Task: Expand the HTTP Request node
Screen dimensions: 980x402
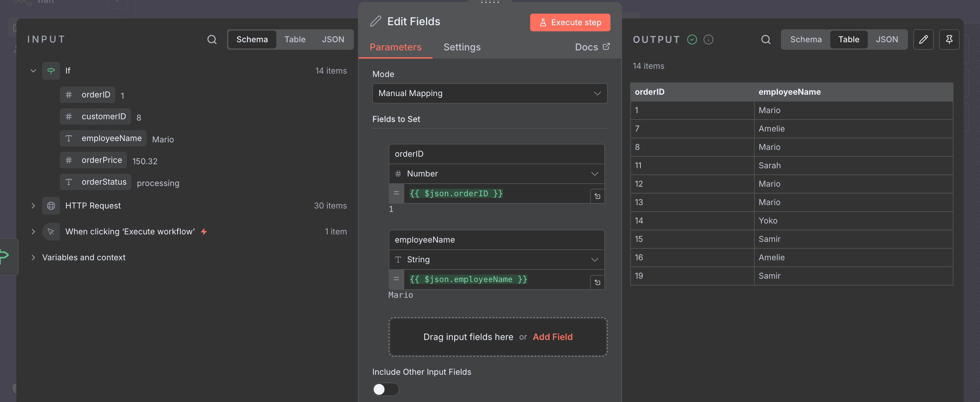Action: tap(33, 206)
